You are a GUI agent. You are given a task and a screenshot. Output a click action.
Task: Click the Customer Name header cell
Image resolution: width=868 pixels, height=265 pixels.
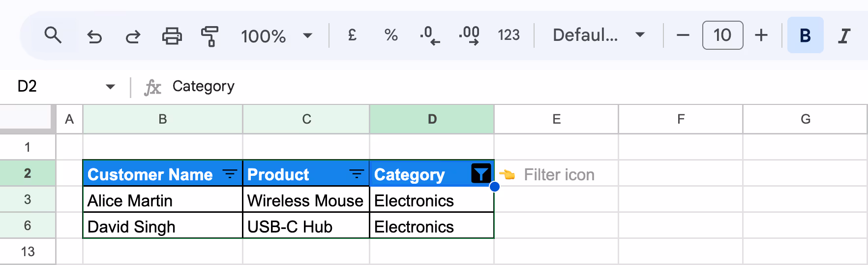click(x=163, y=173)
